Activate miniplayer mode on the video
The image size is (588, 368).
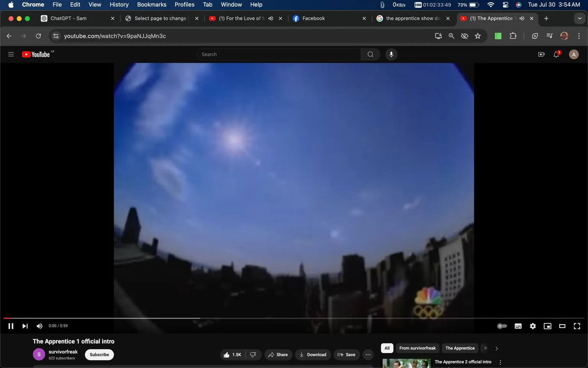(547, 326)
